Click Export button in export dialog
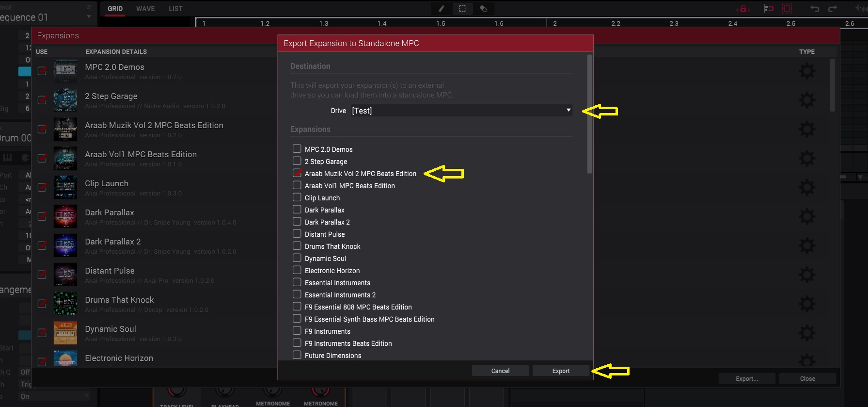This screenshot has width=868, height=407. coord(561,371)
